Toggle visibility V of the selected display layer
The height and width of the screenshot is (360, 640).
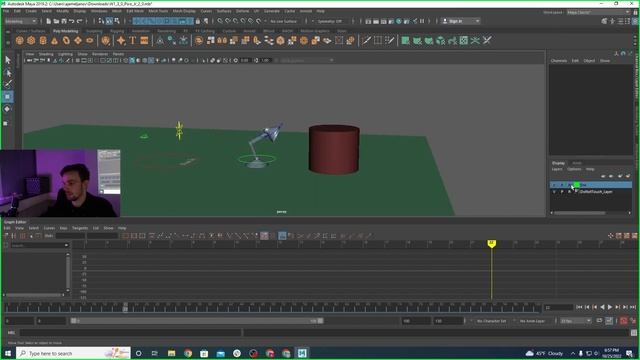click(554, 185)
